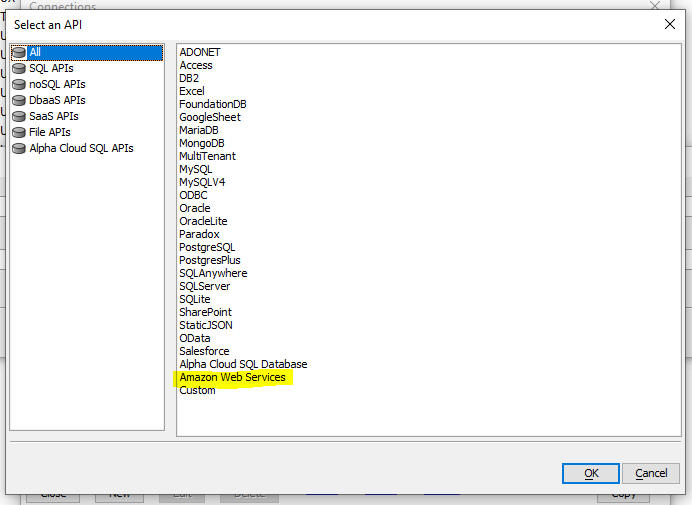Click the database icon beside SaaS APIs
The height and width of the screenshot is (505, 692).
click(19, 116)
